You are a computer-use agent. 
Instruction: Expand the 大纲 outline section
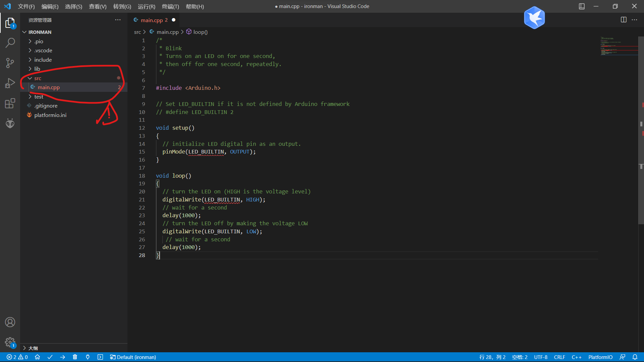click(x=33, y=348)
